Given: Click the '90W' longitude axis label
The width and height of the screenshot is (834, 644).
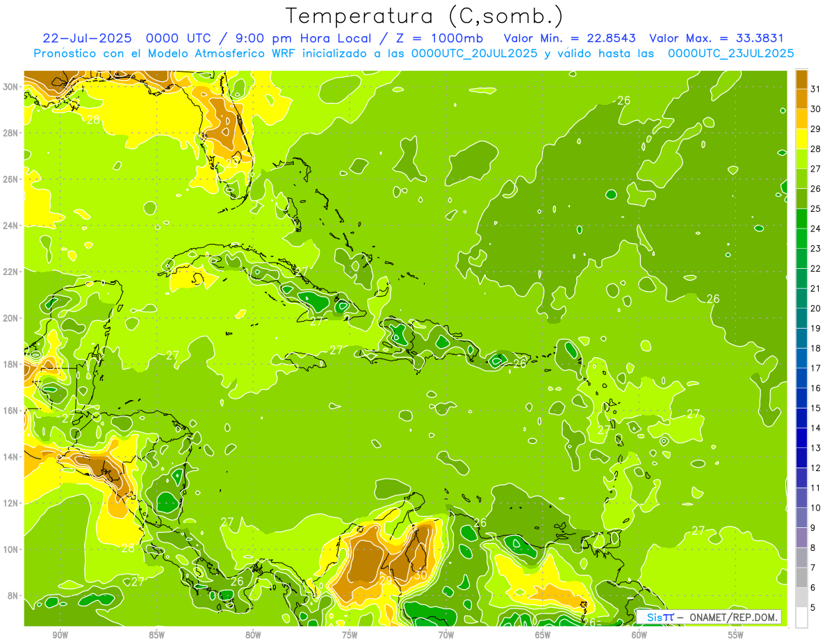Looking at the screenshot, I should tap(60, 635).
